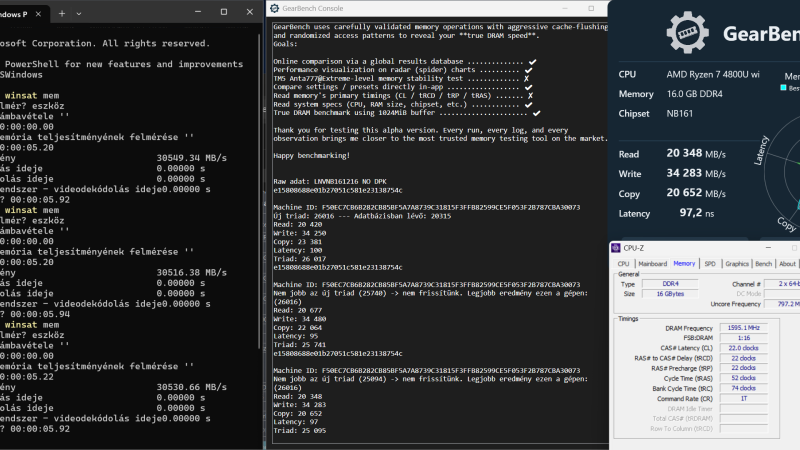Click the 'Online comparison' checkmark in console
Viewport: 800px width, 450px height.
click(533, 61)
